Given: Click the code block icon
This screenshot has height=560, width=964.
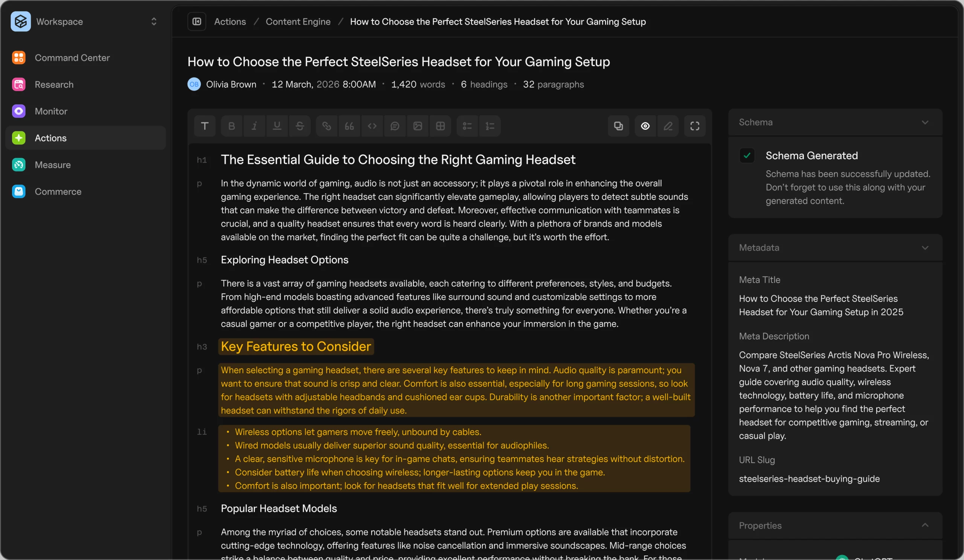Looking at the screenshot, I should (372, 126).
